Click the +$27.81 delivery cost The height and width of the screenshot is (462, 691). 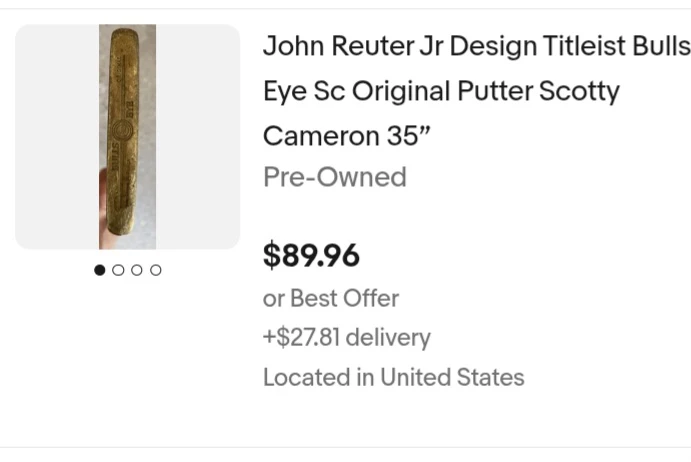pos(347,338)
